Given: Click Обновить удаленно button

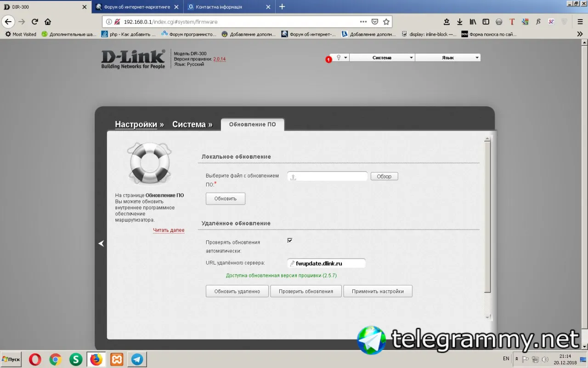Looking at the screenshot, I should 237,291.
